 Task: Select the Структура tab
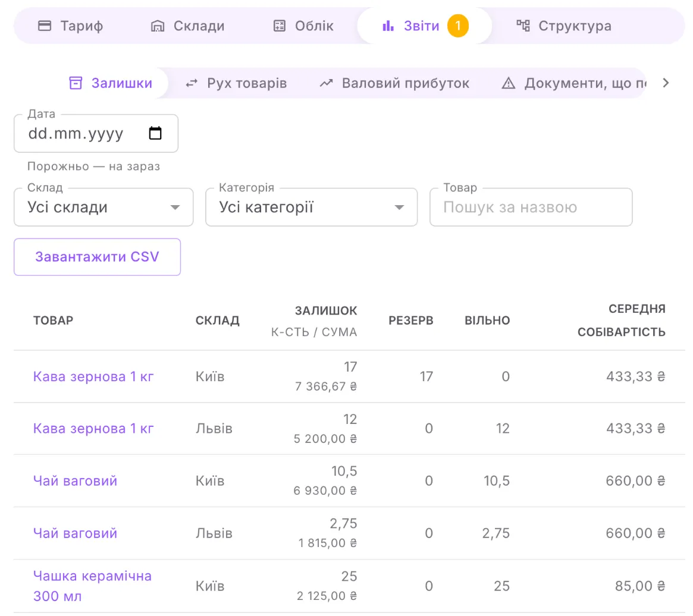565,26
